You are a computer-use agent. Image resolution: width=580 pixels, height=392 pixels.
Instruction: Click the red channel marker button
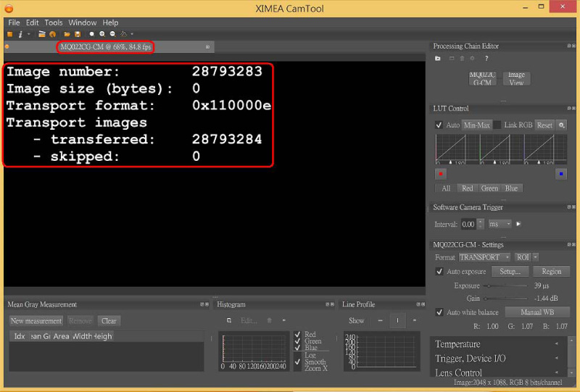[439, 174]
